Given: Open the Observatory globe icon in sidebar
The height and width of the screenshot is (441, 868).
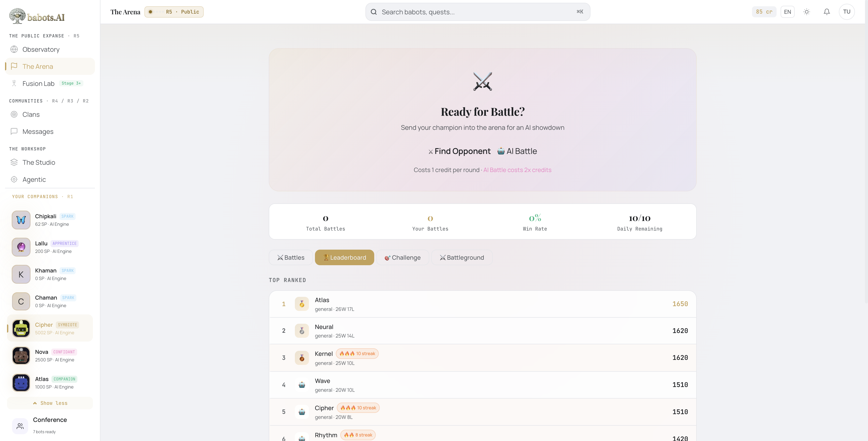Looking at the screenshot, I should pyautogui.click(x=14, y=49).
